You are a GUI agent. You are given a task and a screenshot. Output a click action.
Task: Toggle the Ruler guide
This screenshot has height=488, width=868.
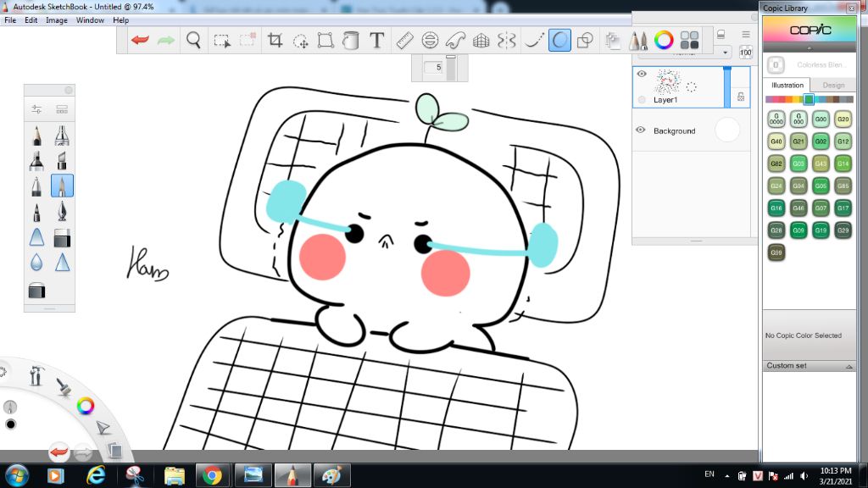(404, 40)
